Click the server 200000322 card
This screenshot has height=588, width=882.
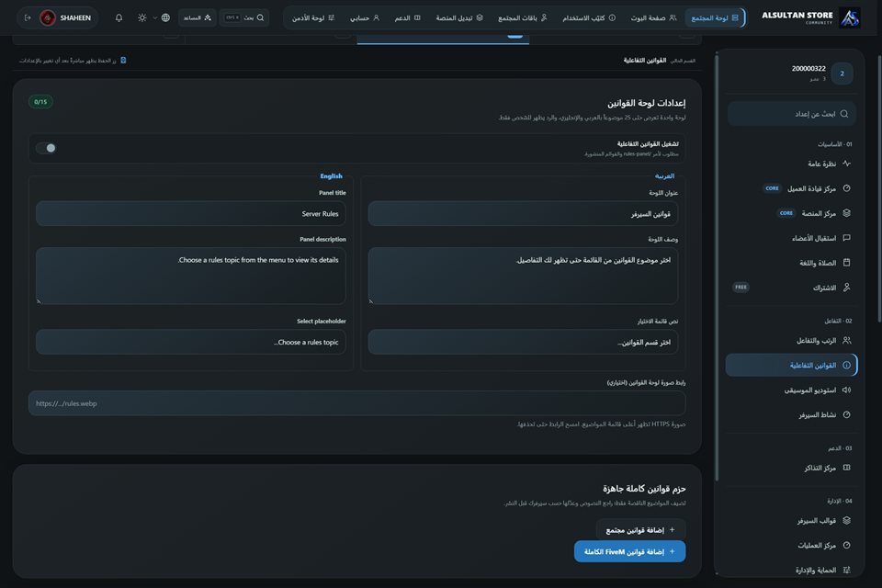(790, 73)
